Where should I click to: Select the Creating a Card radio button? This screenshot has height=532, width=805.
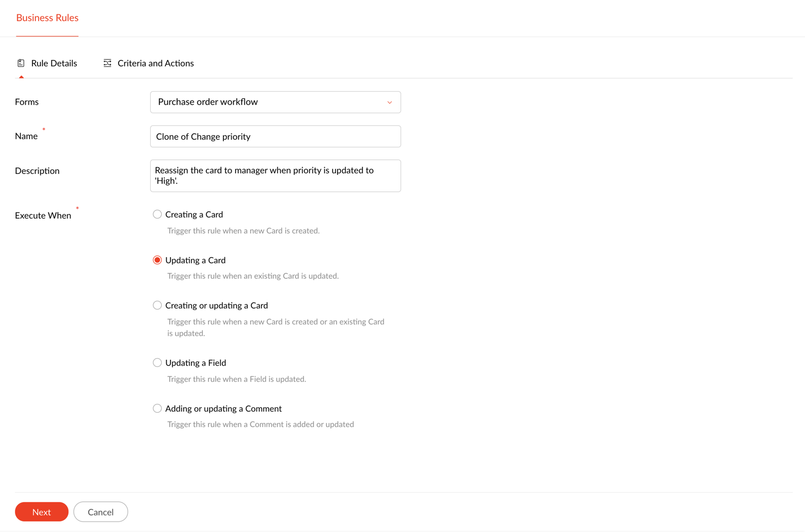157,214
